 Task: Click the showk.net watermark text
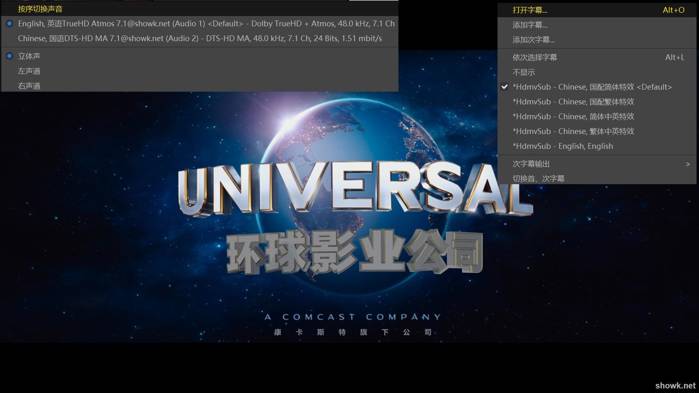(675, 385)
